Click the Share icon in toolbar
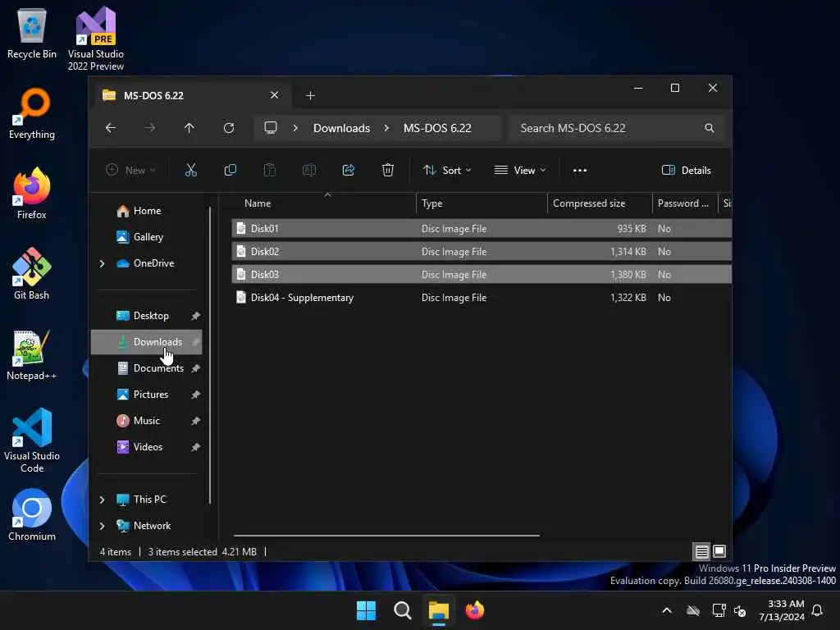This screenshot has width=840, height=630. [x=348, y=171]
